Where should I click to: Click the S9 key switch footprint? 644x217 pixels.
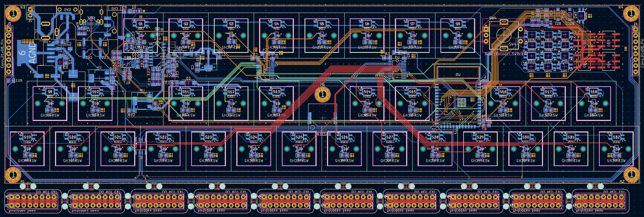click(50, 103)
